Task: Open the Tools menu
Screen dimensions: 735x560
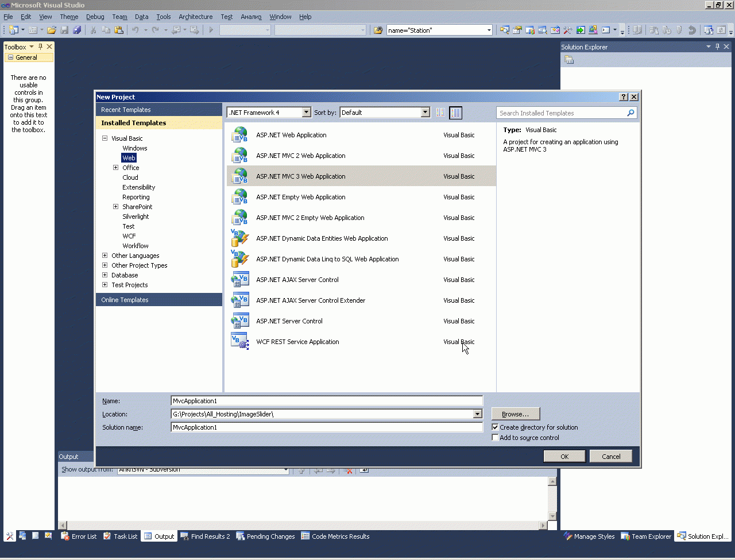Action: (164, 17)
